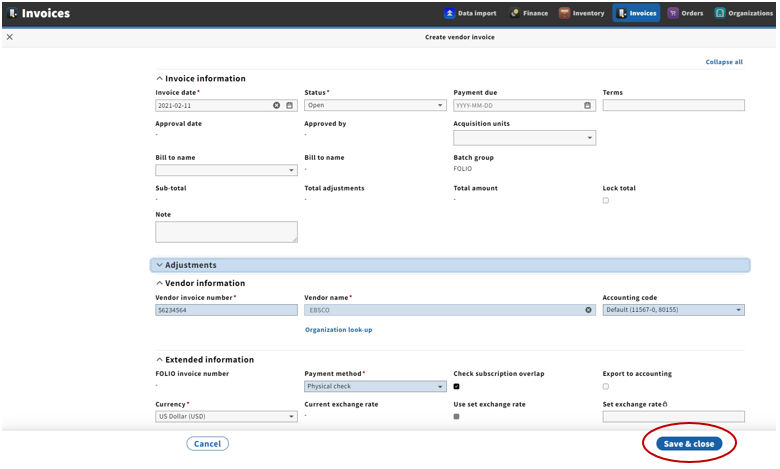The width and height of the screenshot is (780, 469).
Task: Click the Orders app icon
Action: point(673,13)
